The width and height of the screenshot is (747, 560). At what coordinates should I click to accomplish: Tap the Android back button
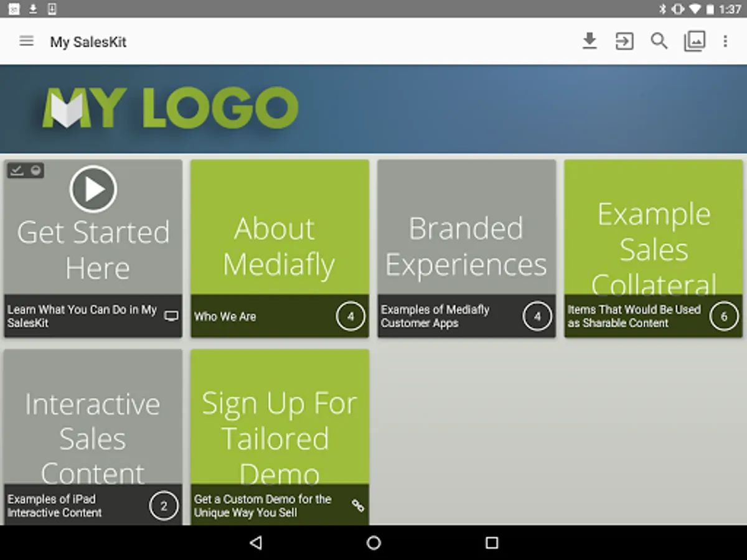click(255, 543)
